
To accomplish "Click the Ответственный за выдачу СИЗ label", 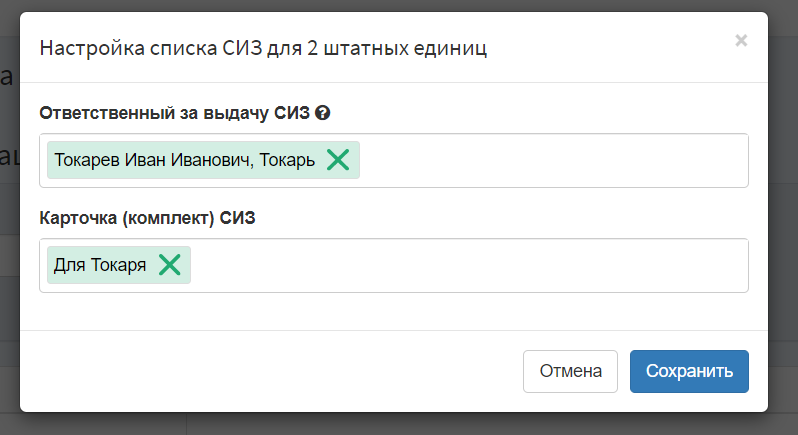I will tap(175, 112).
